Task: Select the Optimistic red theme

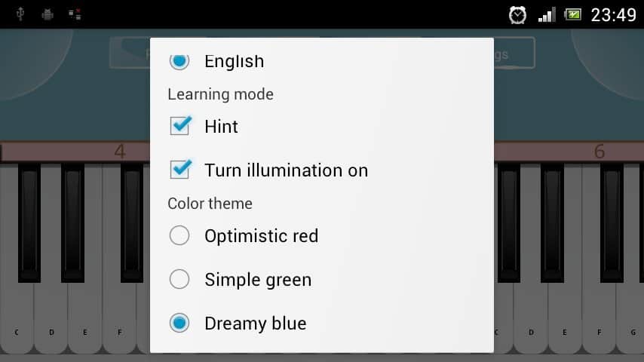Action: click(179, 236)
